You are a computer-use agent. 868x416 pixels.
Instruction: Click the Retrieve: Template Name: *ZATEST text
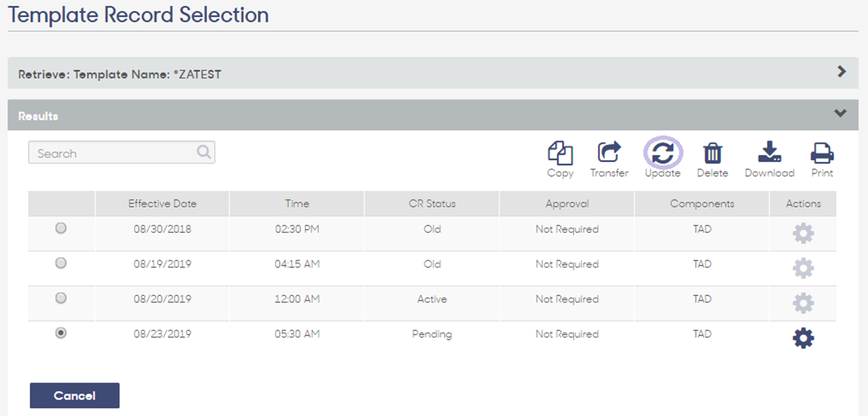(120, 74)
